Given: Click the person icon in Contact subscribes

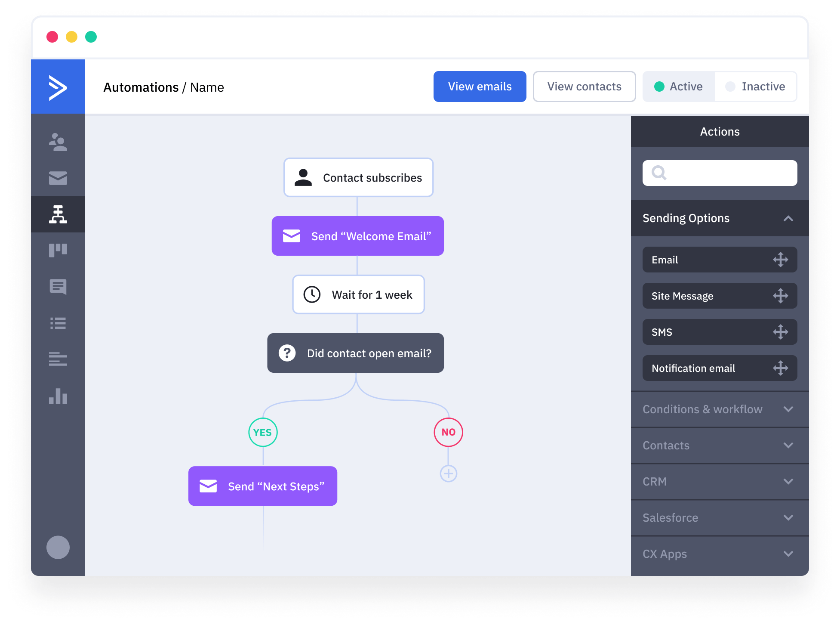Looking at the screenshot, I should [303, 177].
